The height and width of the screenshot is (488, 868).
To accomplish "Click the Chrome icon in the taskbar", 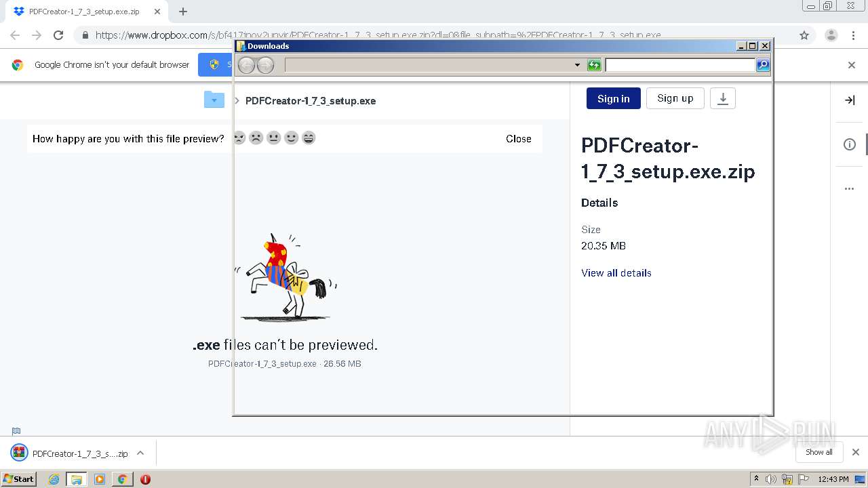I will [122, 479].
